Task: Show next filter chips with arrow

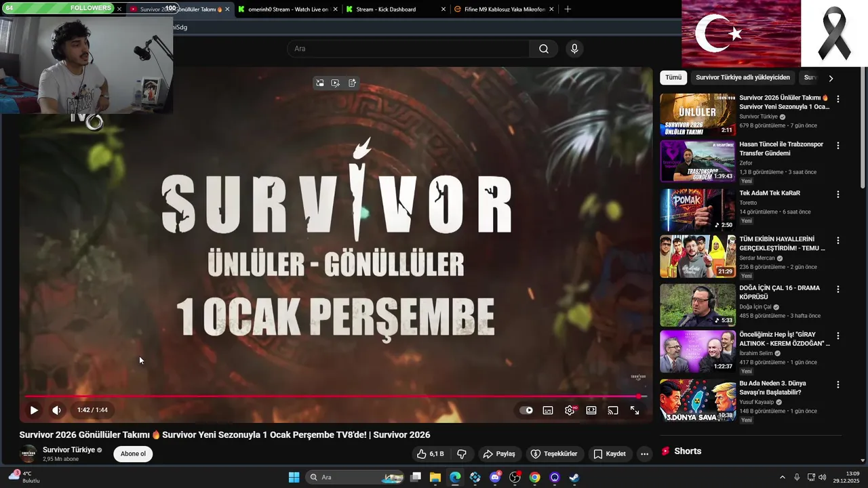Action: point(831,78)
